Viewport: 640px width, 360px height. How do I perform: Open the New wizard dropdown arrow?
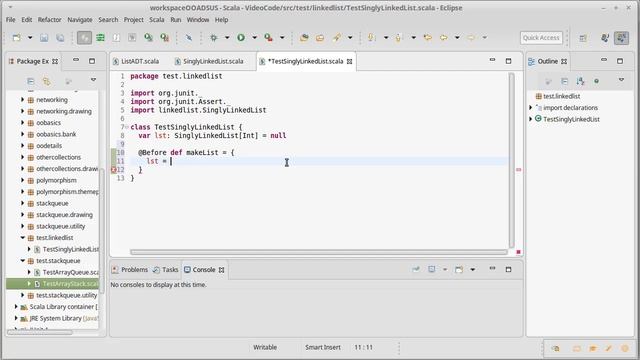coord(30,38)
